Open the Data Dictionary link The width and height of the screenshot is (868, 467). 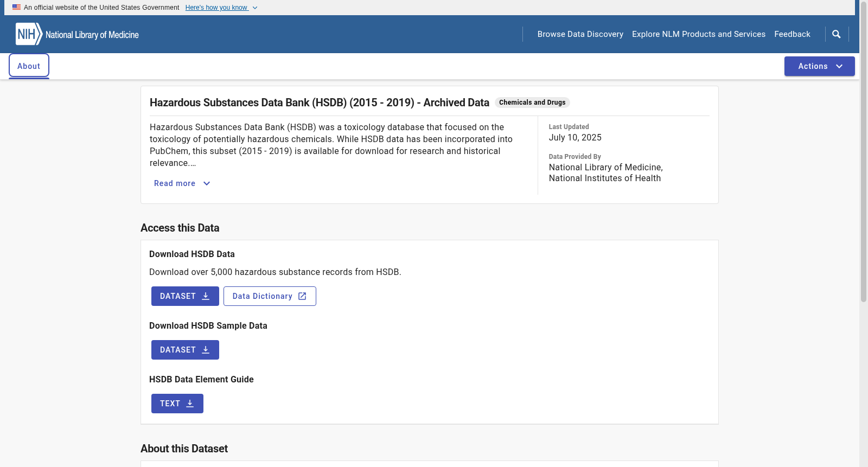(x=270, y=296)
